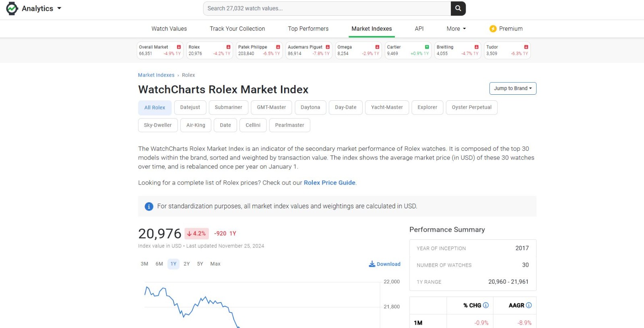Select the Oyster Perpetual filter
The width and height of the screenshot is (644, 328).
tap(471, 107)
